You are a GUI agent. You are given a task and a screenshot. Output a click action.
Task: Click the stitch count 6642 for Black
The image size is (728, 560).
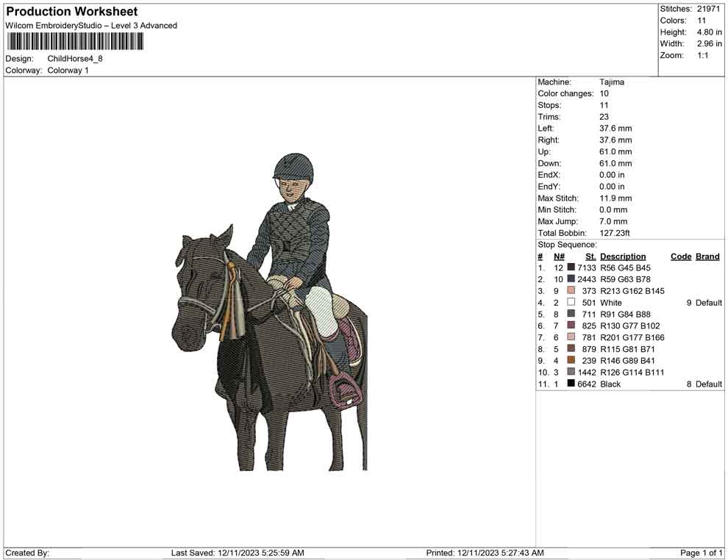click(586, 384)
